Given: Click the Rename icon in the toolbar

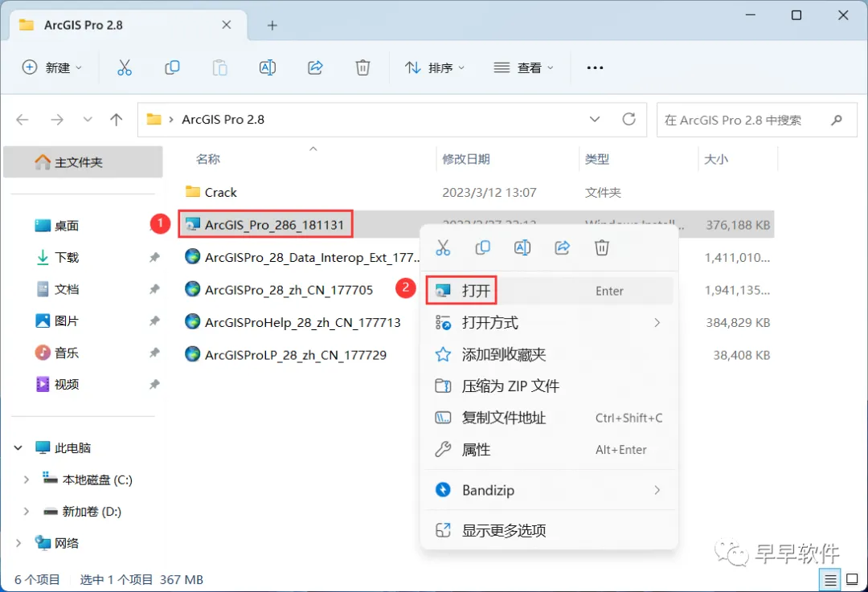Looking at the screenshot, I should tap(268, 67).
